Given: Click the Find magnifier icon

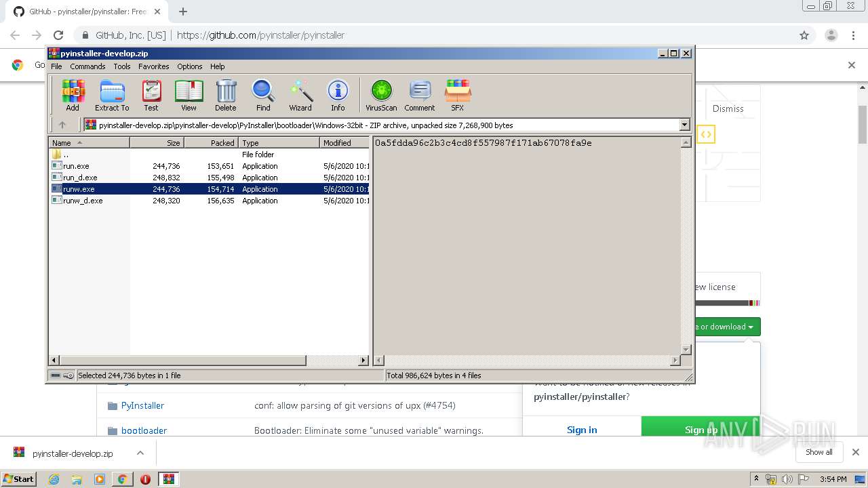Looking at the screenshot, I should tap(263, 96).
